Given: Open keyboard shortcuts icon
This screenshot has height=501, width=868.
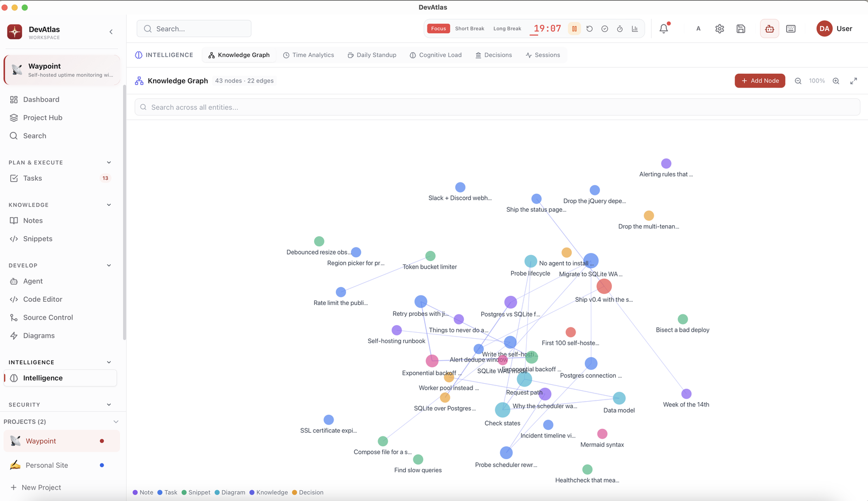Looking at the screenshot, I should point(791,29).
